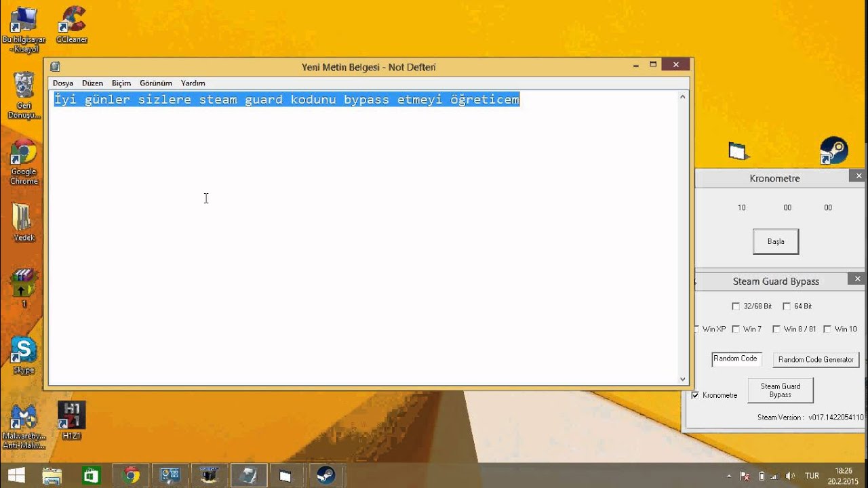Open Google Chrome from the taskbar
This screenshot has height=488, width=868.
click(131, 475)
